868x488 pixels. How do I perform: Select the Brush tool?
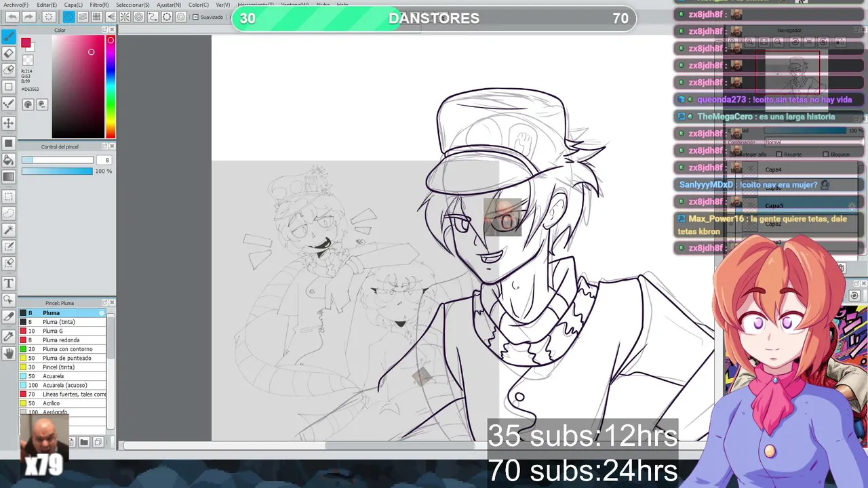coord(9,37)
